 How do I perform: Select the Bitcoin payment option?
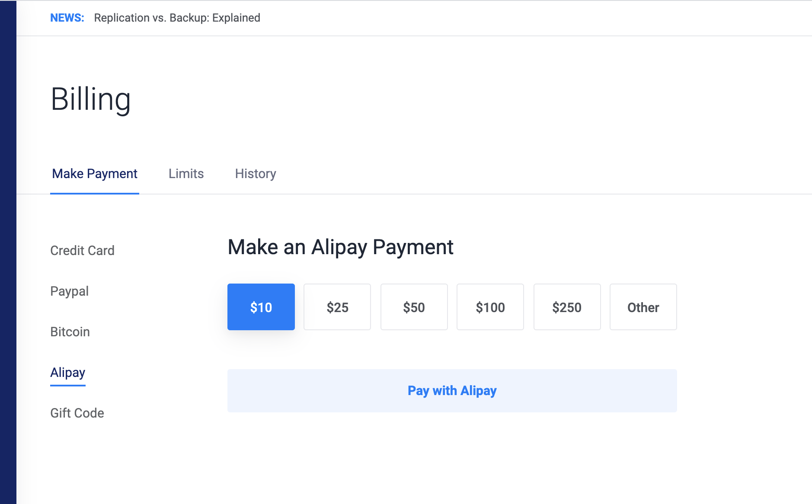70,332
